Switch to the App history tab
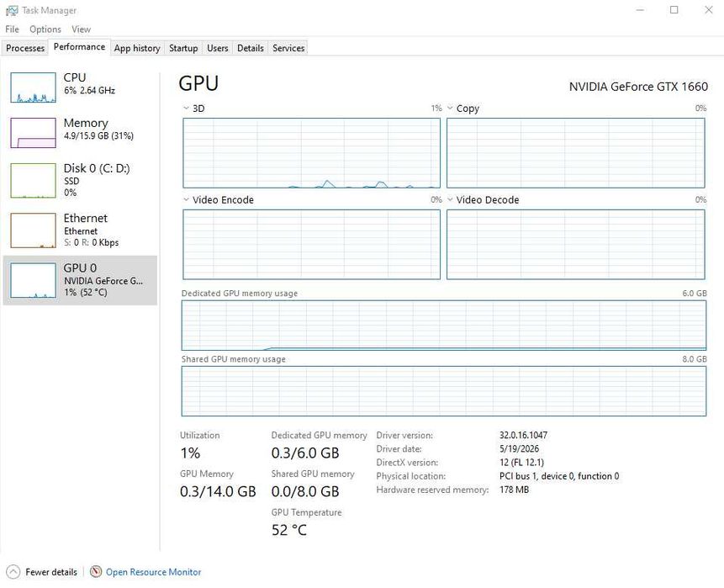 (x=137, y=48)
